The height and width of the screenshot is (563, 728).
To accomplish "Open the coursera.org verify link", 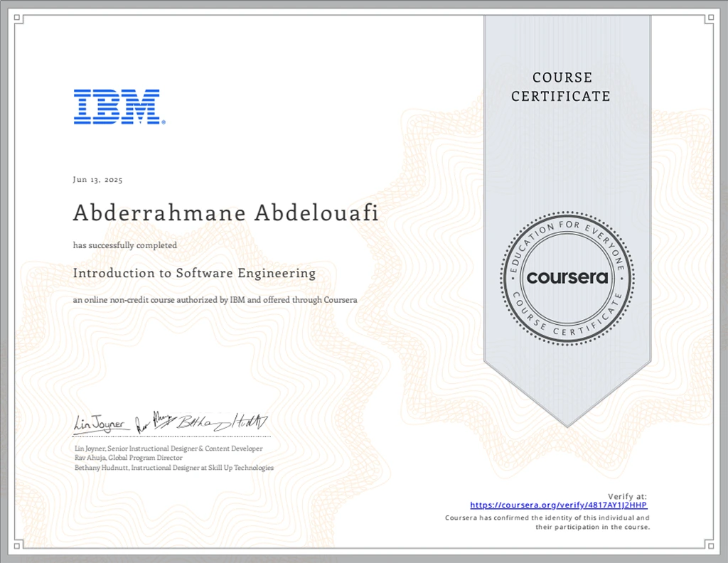I will click(x=559, y=505).
